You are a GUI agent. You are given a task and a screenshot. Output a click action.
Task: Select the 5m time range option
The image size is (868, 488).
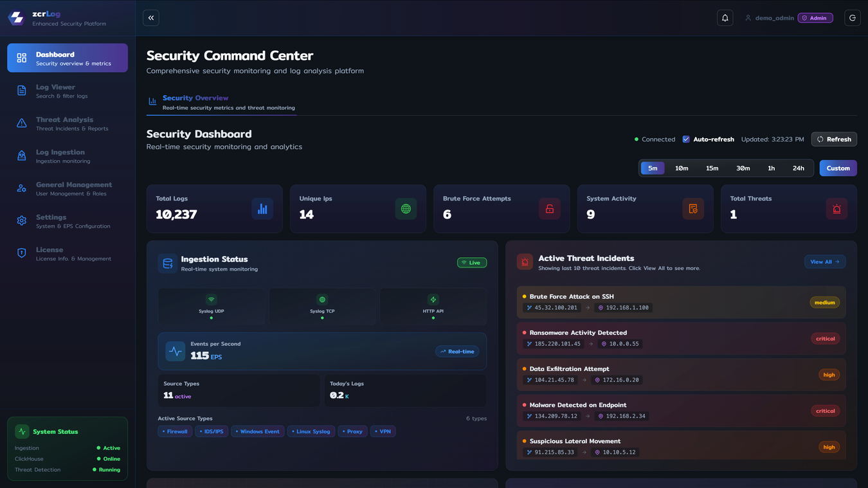(653, 168)
